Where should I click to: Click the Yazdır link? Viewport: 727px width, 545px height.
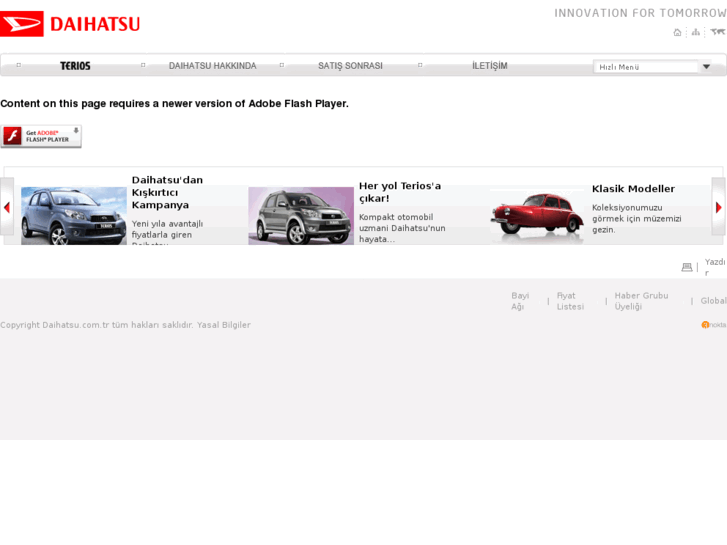(x=715, y=267)
